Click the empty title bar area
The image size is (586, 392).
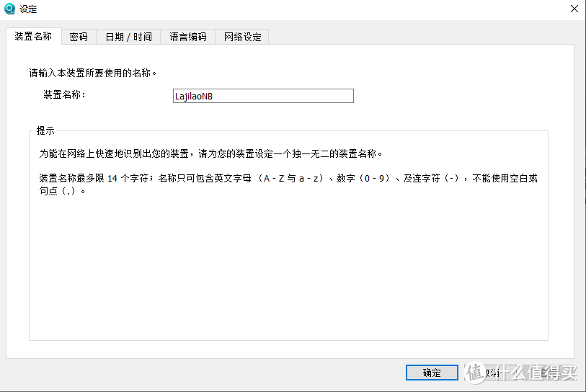pyautogui.click(x=288, y=9)
